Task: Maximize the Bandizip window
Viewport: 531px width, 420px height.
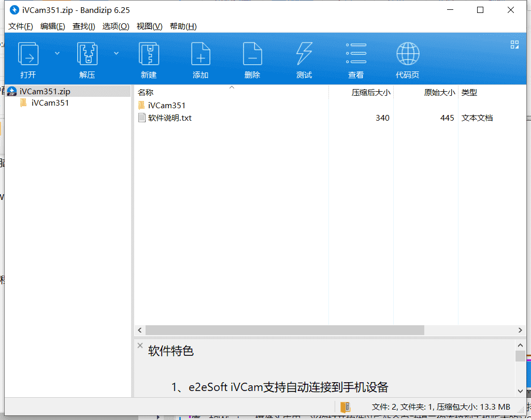Action: [480, 10]
